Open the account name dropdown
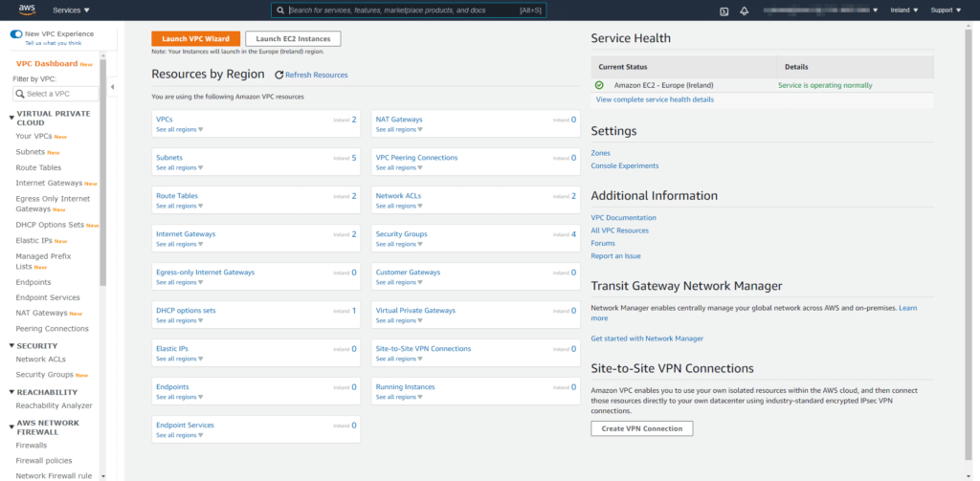 [x=820, y=11]
